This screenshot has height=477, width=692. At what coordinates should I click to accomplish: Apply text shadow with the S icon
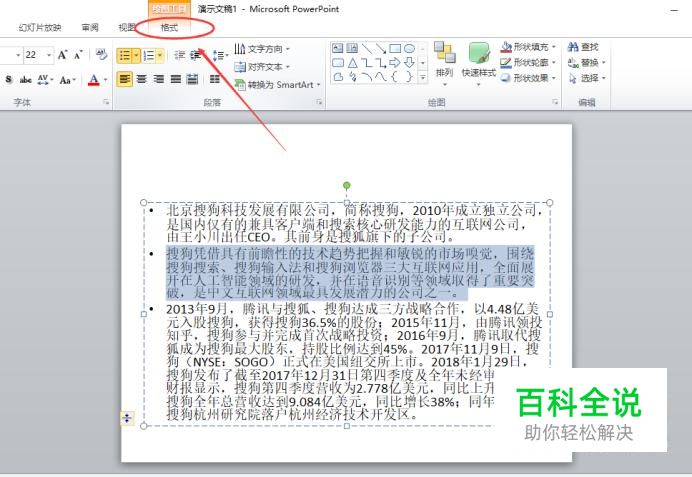9,80
